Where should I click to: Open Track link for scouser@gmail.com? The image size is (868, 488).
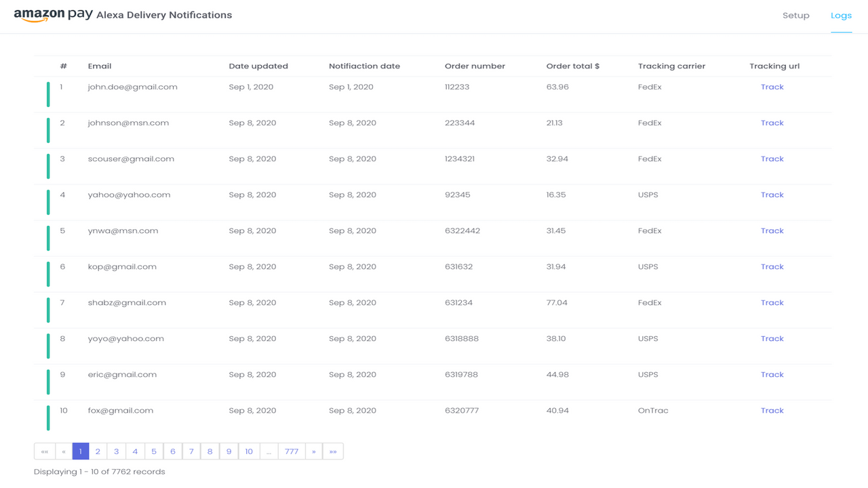(772, 159)
